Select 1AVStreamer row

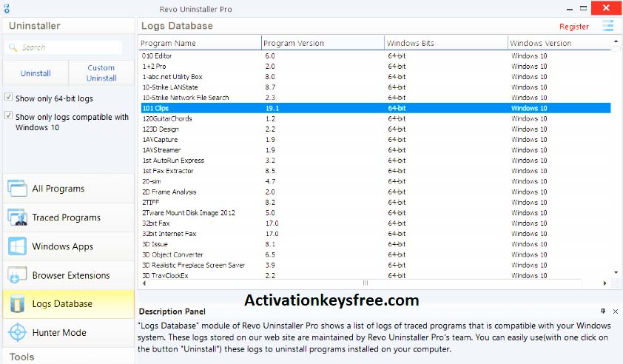376,149
